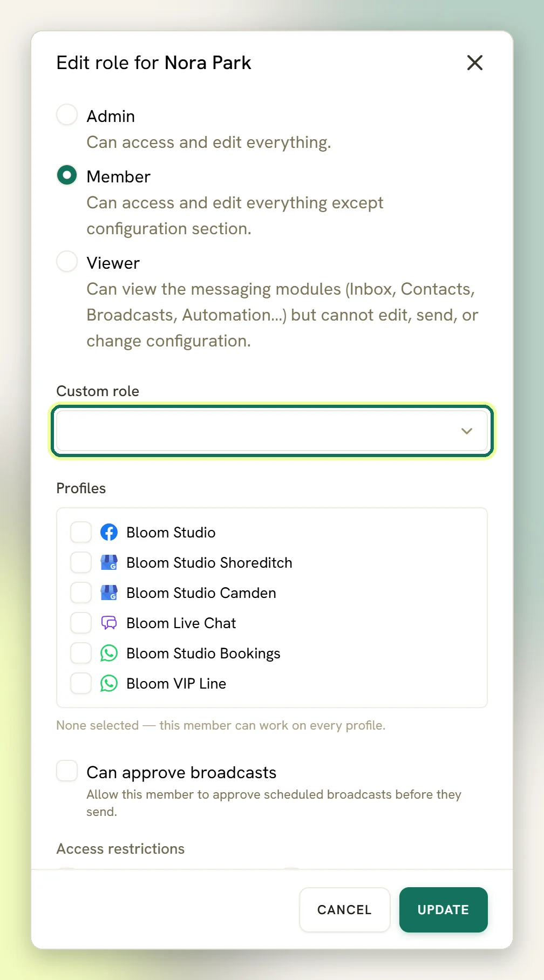Check the Bloom VIP Line profile

click(81, 683)
